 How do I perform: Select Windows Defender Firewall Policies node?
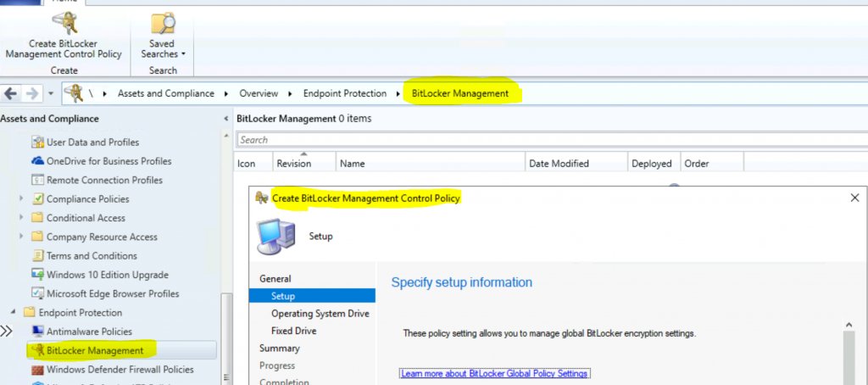click(120, 370)
